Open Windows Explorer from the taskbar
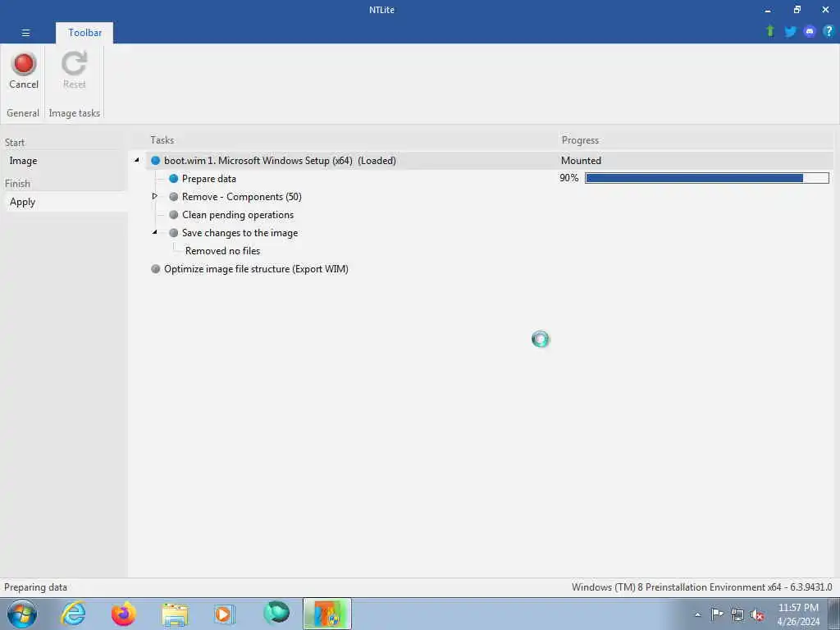 [x=175, y=614]
